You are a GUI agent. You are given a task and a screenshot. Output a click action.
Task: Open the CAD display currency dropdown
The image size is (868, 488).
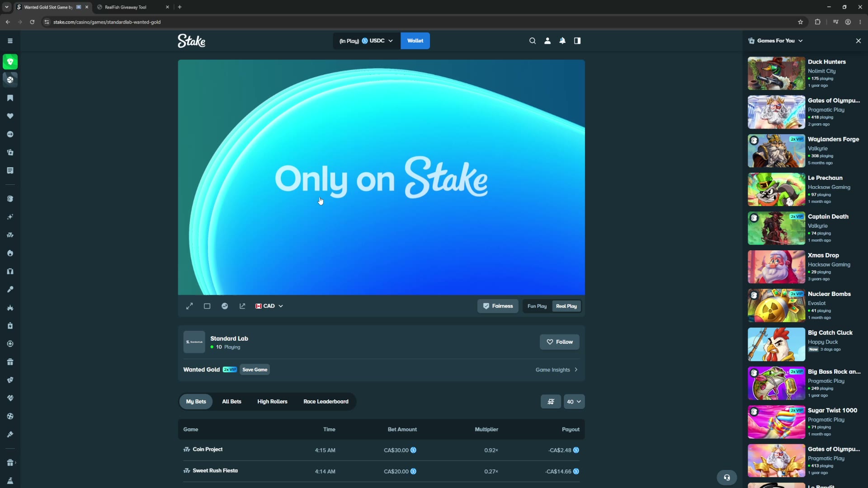[x=269, y=306]
